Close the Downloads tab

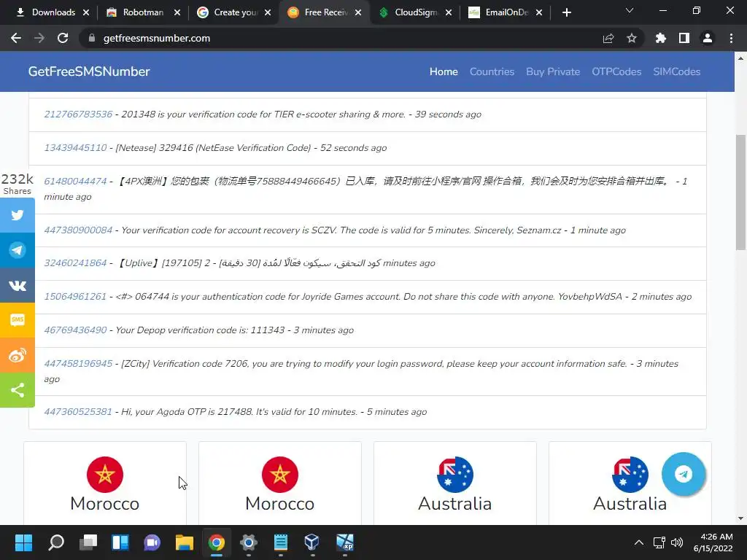click(86, 12)
